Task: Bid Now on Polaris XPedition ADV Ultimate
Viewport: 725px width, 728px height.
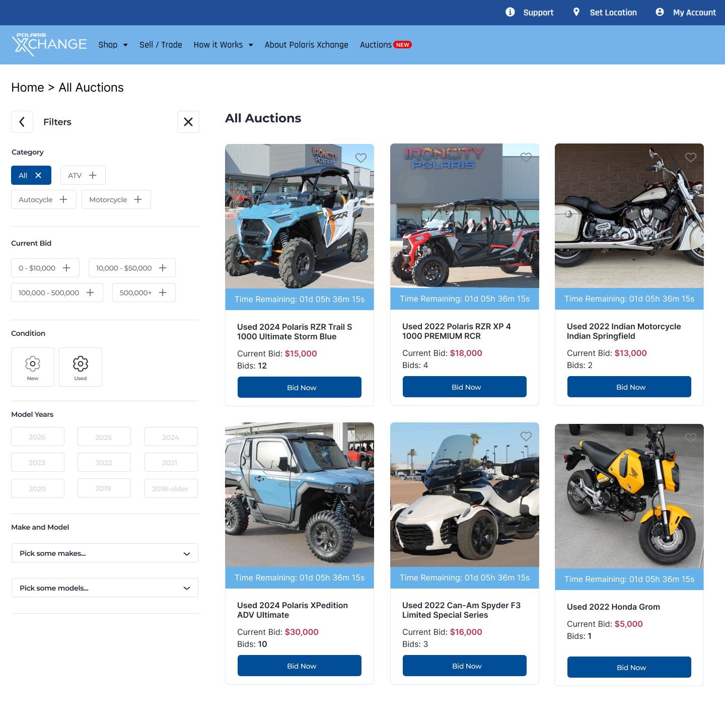Action: 300,666
